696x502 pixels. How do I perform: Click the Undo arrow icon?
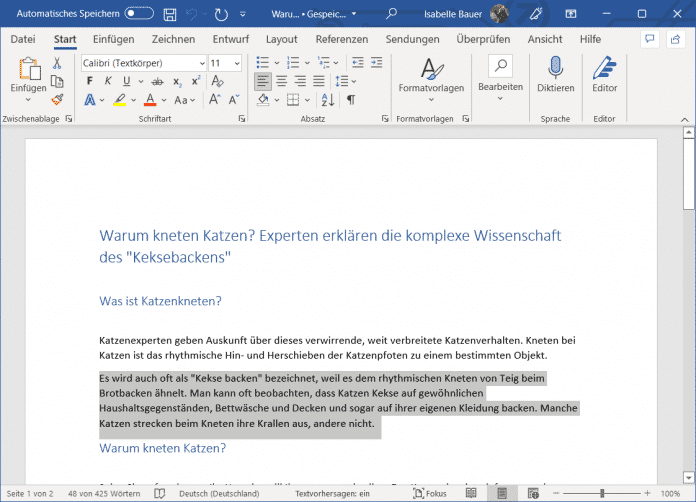click(192, 14)
